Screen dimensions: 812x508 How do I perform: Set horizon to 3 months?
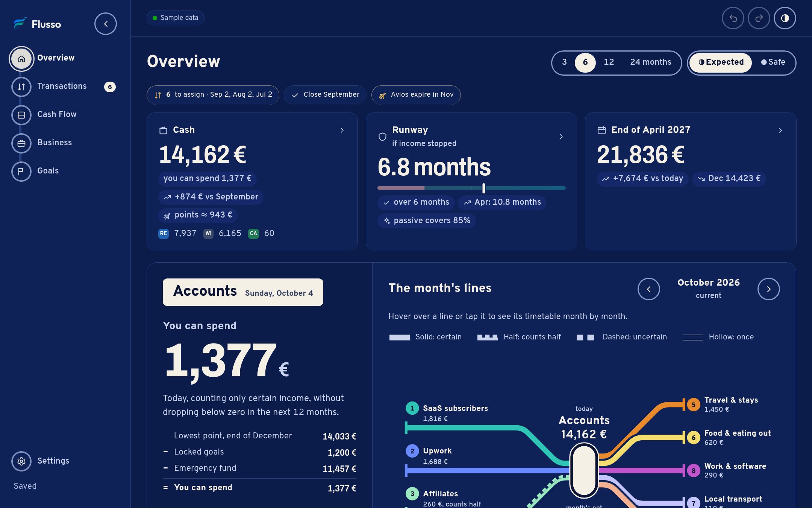point(564,62)
